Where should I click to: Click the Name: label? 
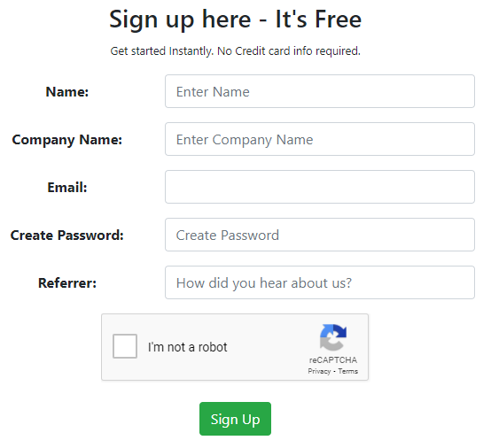pyautogui.click(x=67, y=92)
